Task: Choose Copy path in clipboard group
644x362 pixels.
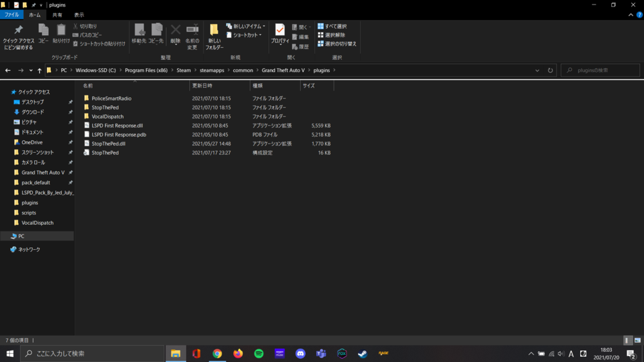Action: click(87, 35)
